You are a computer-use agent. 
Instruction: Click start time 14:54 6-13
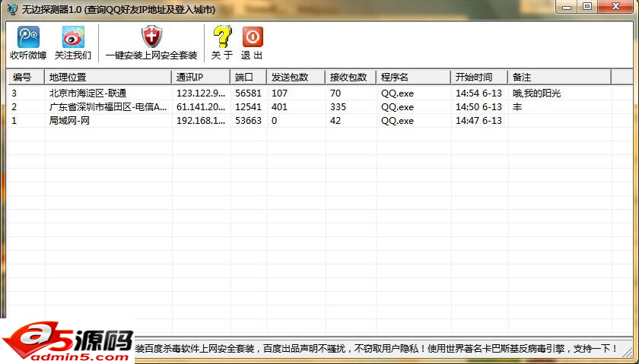coord(478,93)
